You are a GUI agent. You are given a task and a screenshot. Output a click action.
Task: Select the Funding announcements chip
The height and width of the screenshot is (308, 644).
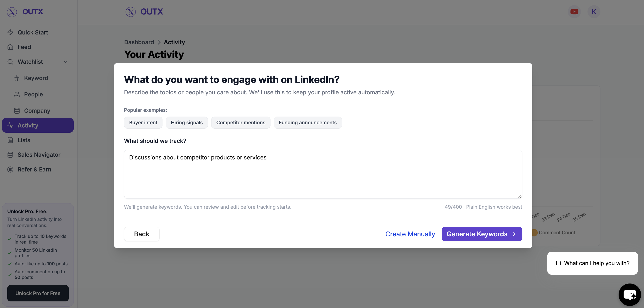coord(307,123)
